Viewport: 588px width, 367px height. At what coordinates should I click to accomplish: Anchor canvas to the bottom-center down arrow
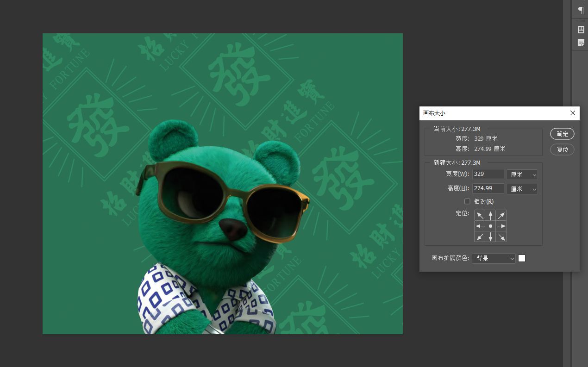(491, 236)
